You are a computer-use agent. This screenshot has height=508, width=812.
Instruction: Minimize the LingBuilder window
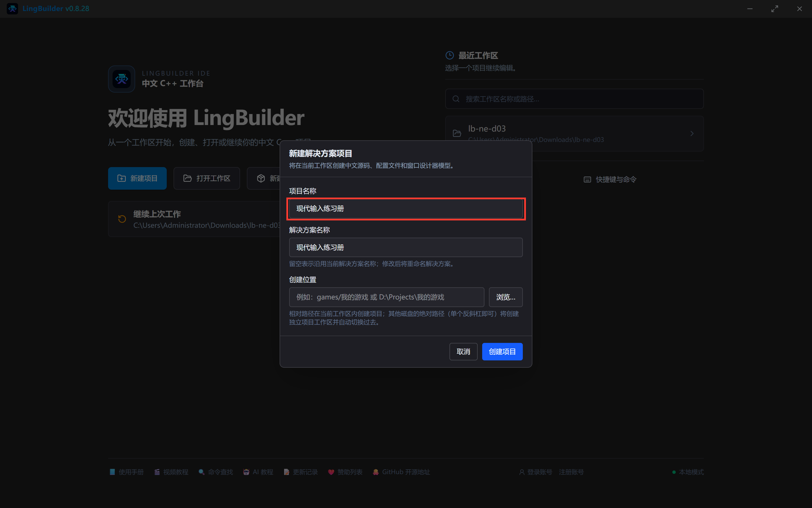click(x=750, y=9)
